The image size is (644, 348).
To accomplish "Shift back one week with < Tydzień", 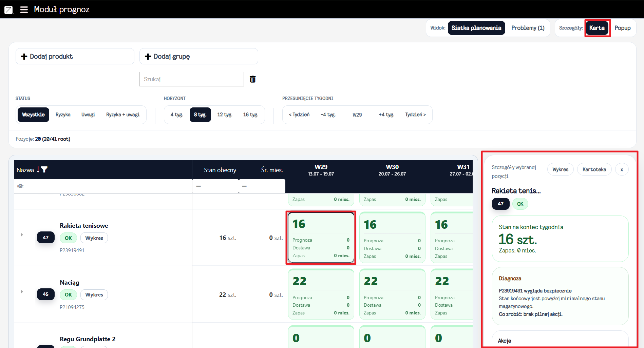I will click(299, 115).
